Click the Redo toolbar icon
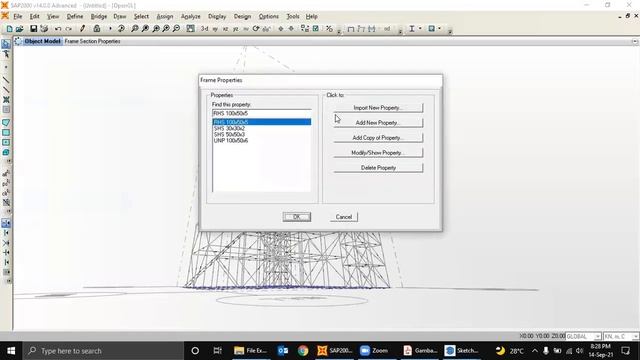 point(69,29)
